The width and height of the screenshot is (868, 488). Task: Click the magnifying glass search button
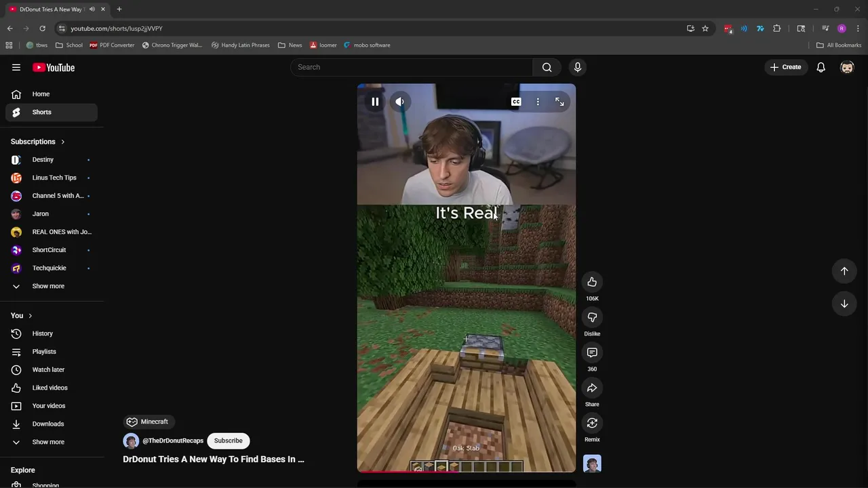[x=547, y=67]
